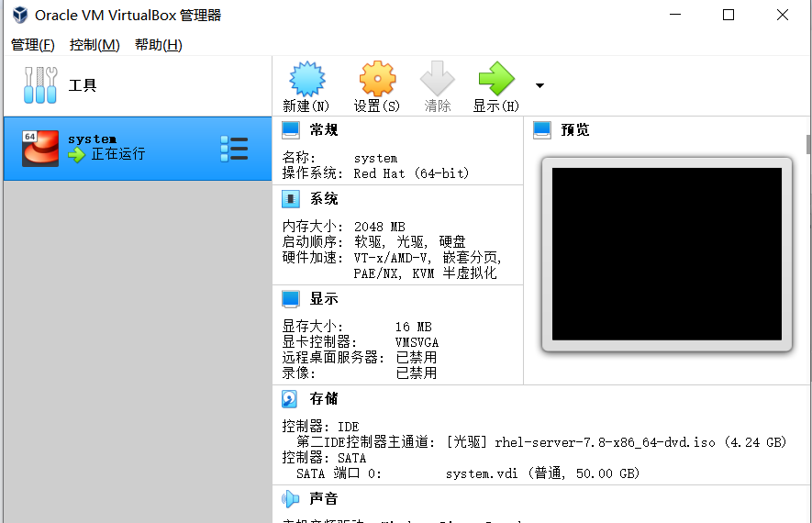Open the 管理(F) menu
Screen dimensions: 812x523
33,45
